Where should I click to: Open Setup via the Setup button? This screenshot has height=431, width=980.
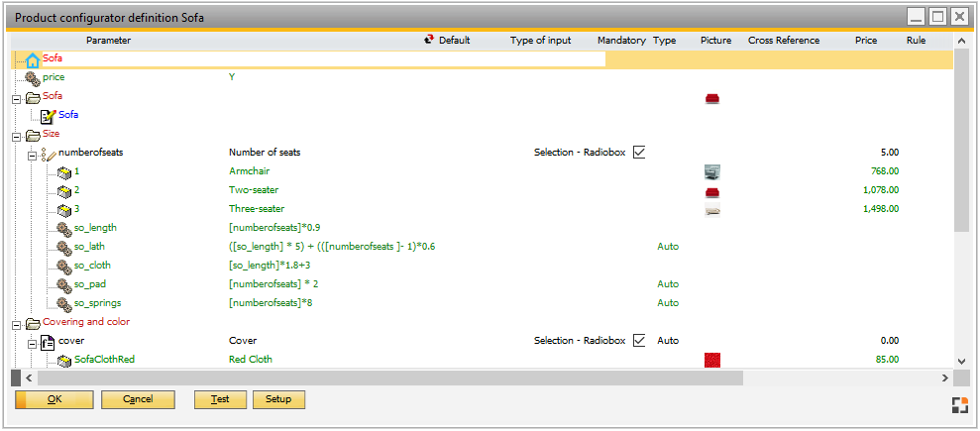(278, 399)
